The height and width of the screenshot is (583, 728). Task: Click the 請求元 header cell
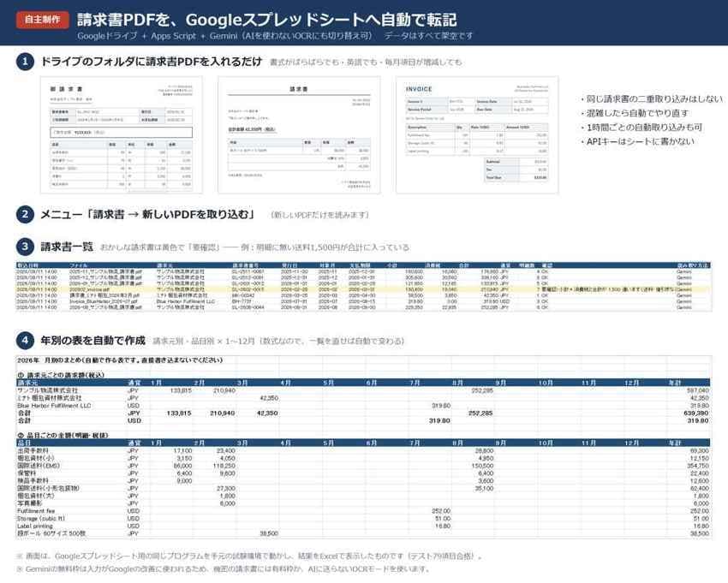point(28,383)
